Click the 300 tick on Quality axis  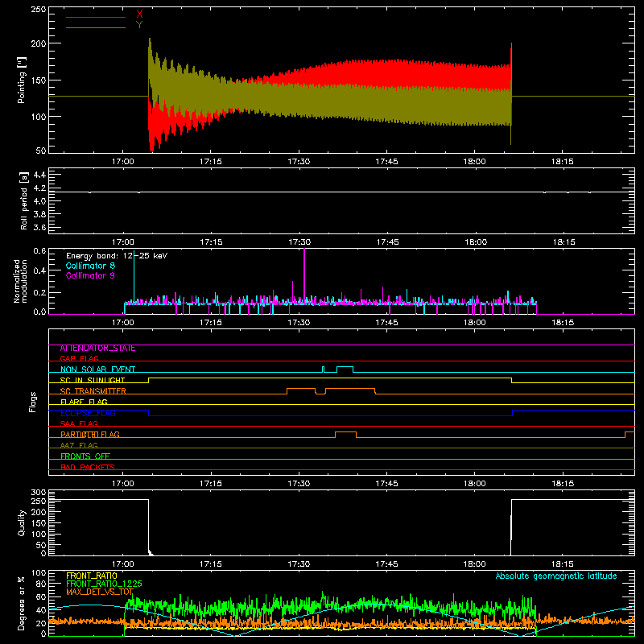(x=38, y=493)
